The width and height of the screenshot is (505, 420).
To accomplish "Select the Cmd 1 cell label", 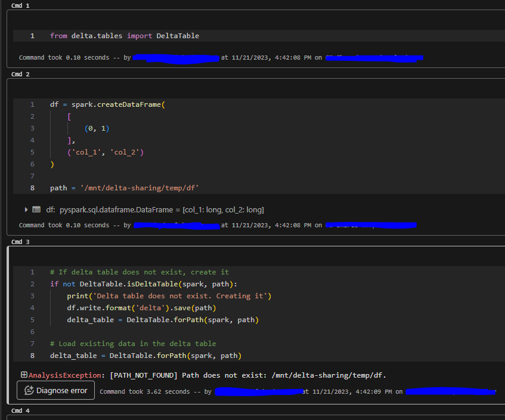I will click(x=20, y=5).
